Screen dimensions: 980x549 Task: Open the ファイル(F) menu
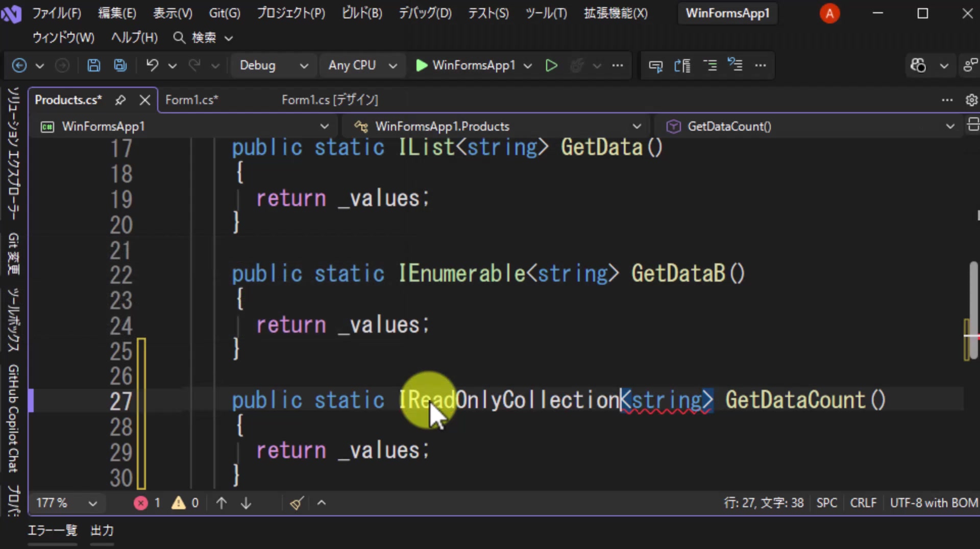[x=57, y=13]
